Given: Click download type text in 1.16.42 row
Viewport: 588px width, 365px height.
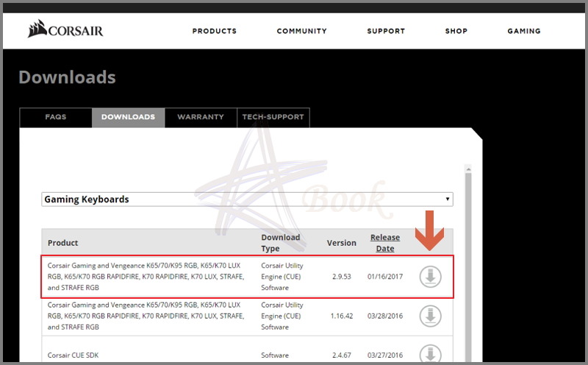Looking at the screenshot, I should tap(282, 316).
